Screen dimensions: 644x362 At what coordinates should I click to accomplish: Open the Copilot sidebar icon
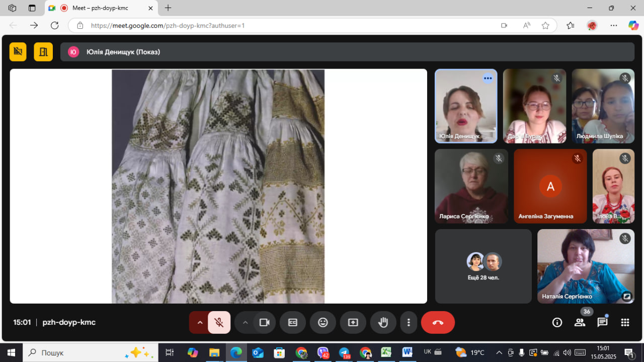pos(633,25)
